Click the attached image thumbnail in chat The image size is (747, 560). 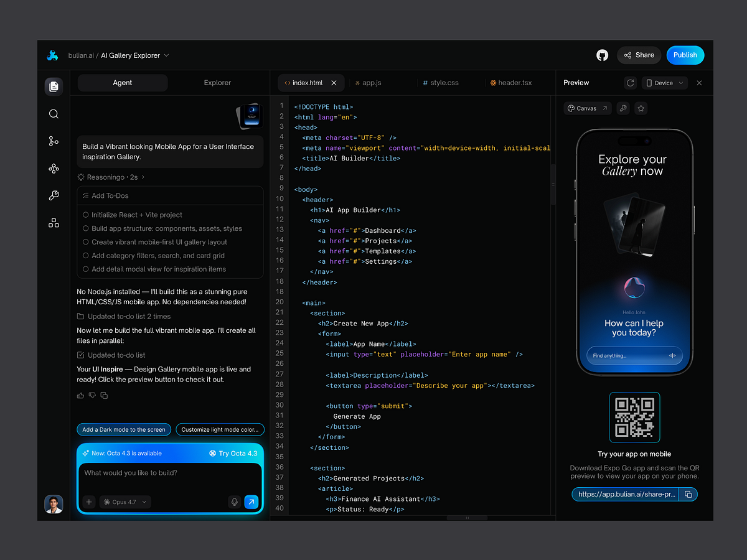[x=250, y=116]
